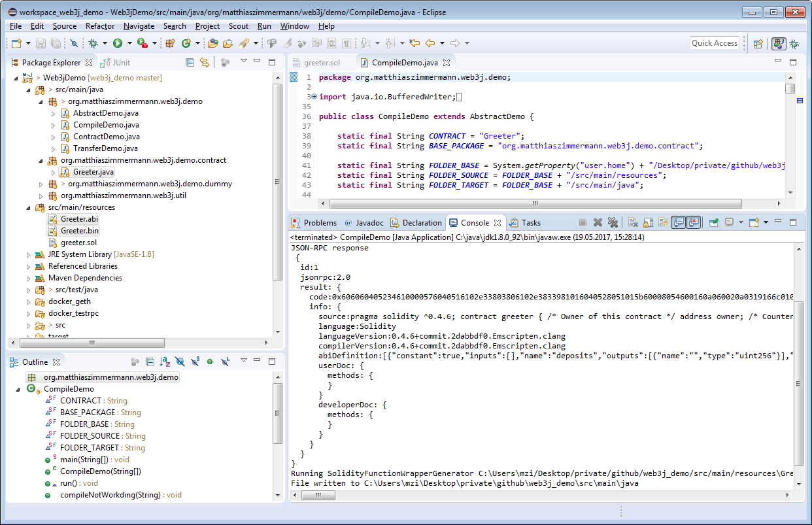Screen dimensions: 812x525
Task: Toggle Hide Non-Public Members in Outline
Action: [x=210, y=361]
